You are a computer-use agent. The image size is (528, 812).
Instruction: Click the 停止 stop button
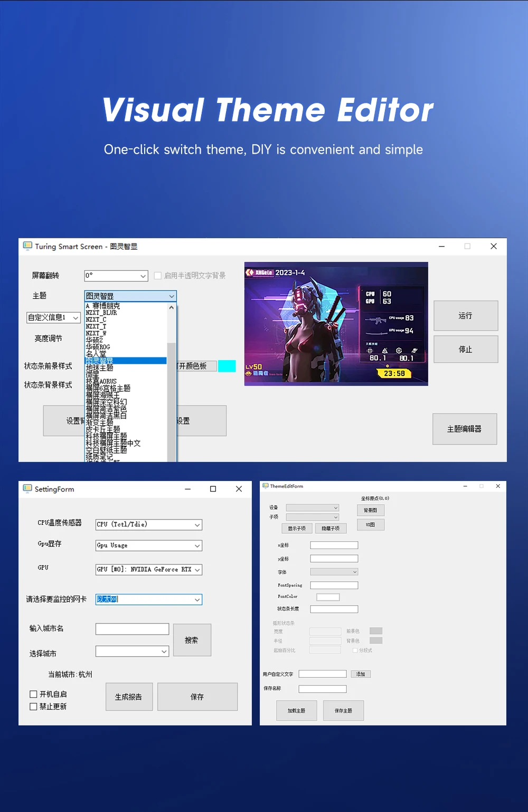coord(466,350)
